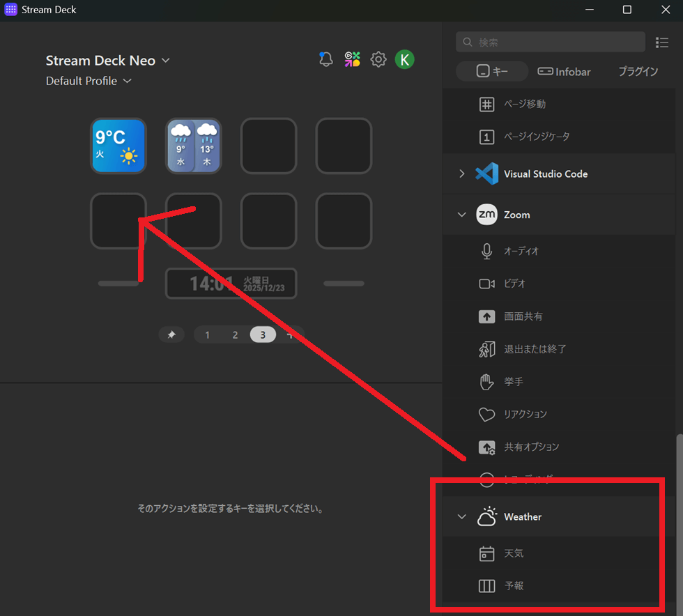683x616 pixels.
Task: Open the colorful Marketplace icon
Action: 352,60
